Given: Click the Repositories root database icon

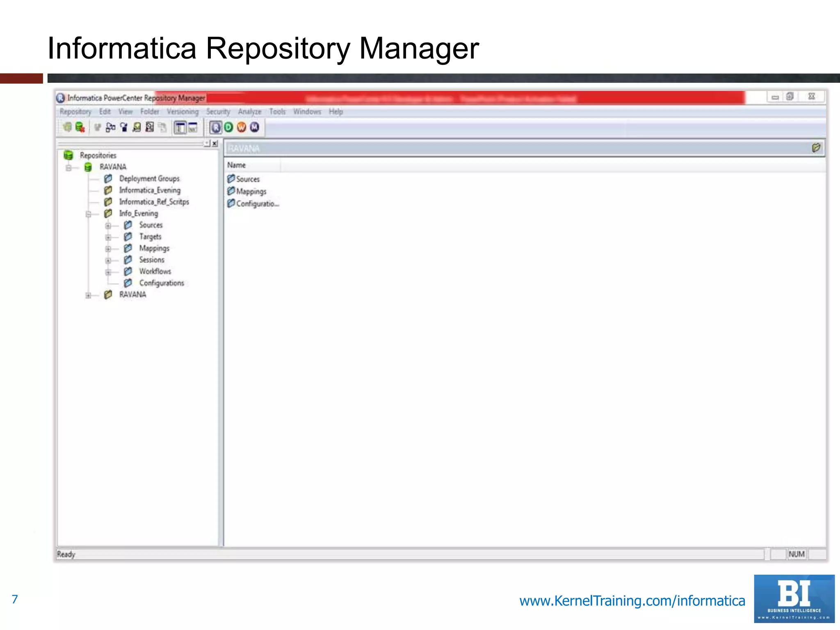Looking at the screenshot, I should (x=68, y=155).
